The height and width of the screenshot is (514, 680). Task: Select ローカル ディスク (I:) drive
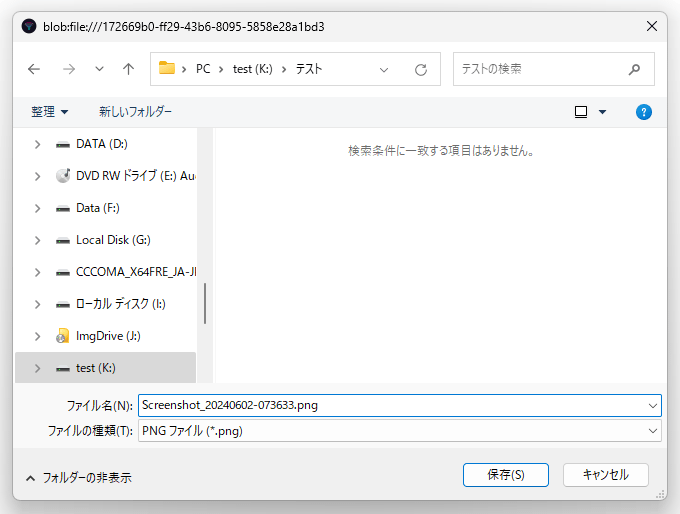(121, 304)
